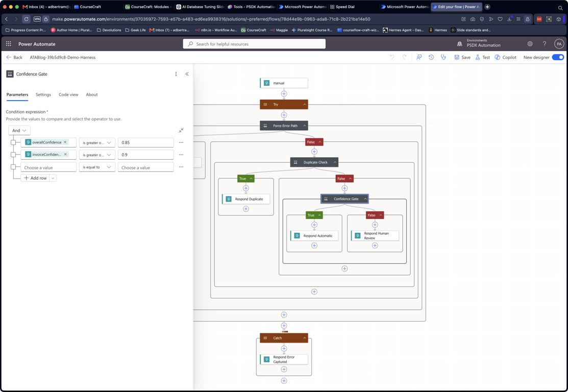Add action below Respond Error Captured
This screenshot has width=568, height=392.
coord(284,369)
